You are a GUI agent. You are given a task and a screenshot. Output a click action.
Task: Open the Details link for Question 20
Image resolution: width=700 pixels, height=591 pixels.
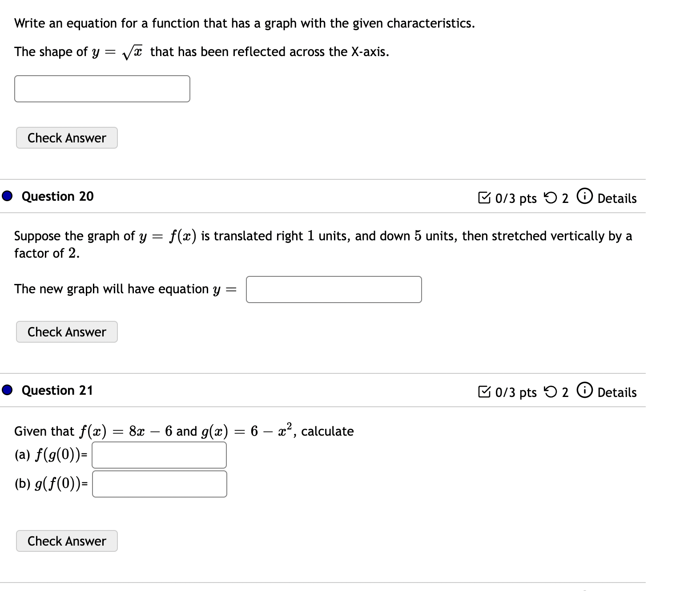[618, 198]
